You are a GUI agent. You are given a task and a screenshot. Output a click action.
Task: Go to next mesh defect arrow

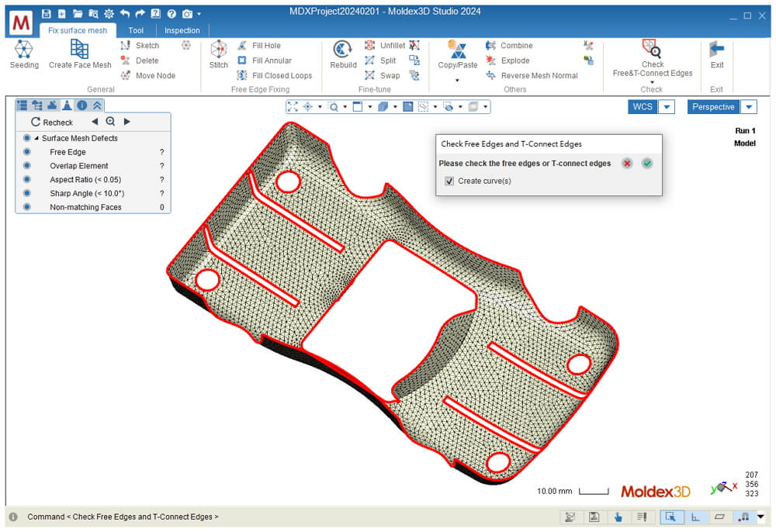click(126, 122)
